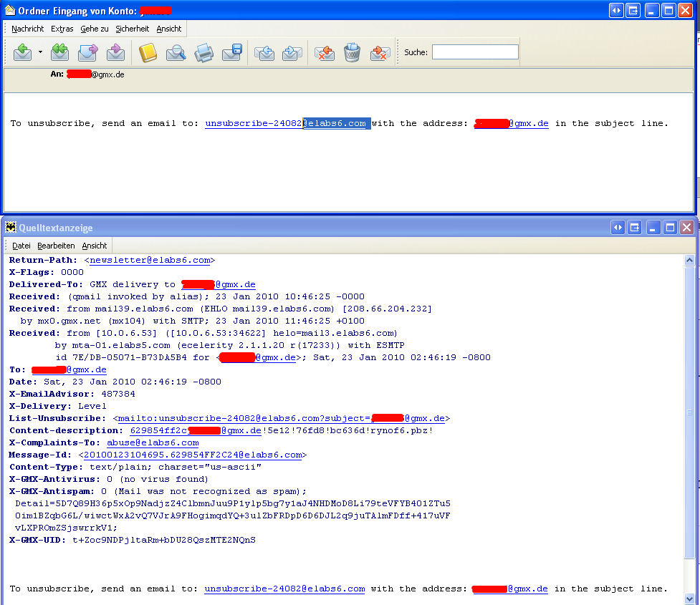Click the source view scrollbar up arrow
This screenshot has width=700, height=605.
point(689,261)
